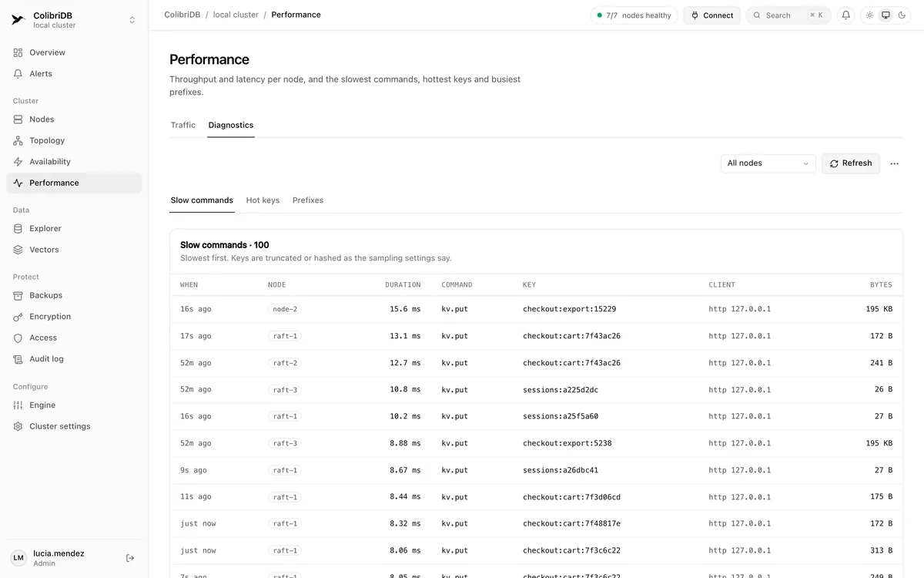Click the WHEN column header
This screenshot has width=924, height=578.
point(189,285)
